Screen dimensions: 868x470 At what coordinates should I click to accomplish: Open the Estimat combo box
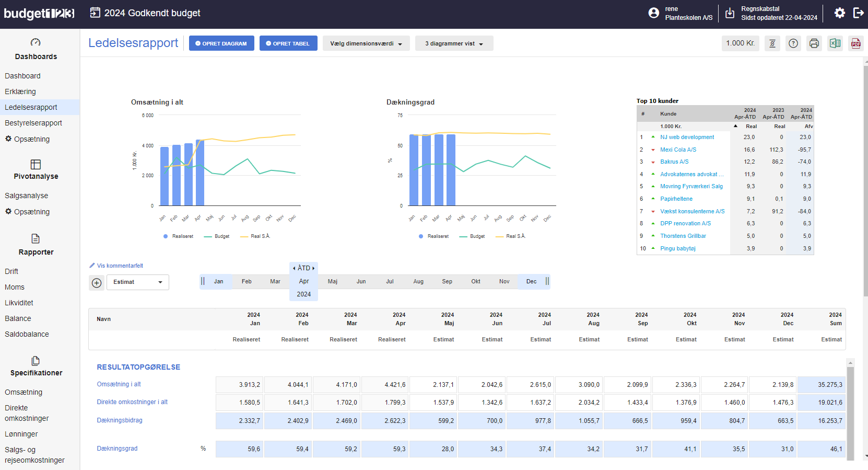pyautogui.click(x=138, y=282)
